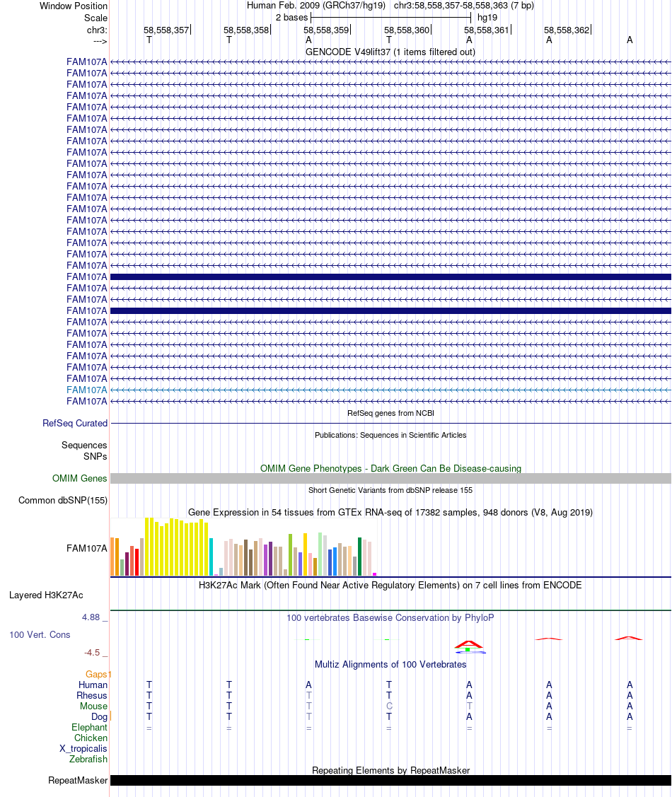Click the Sequences track label
The width and height of the screenshot is (672, 797).
click(84, 446)
